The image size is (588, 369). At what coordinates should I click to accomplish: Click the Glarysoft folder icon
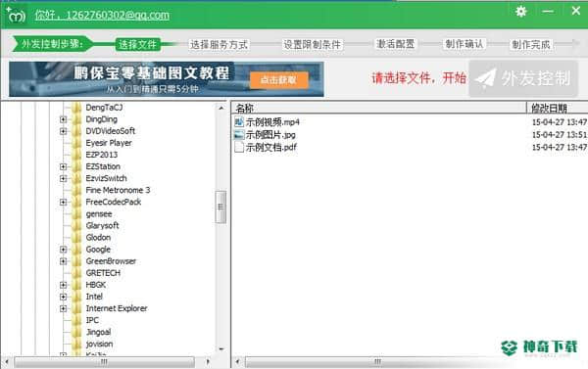coord(76,225)
